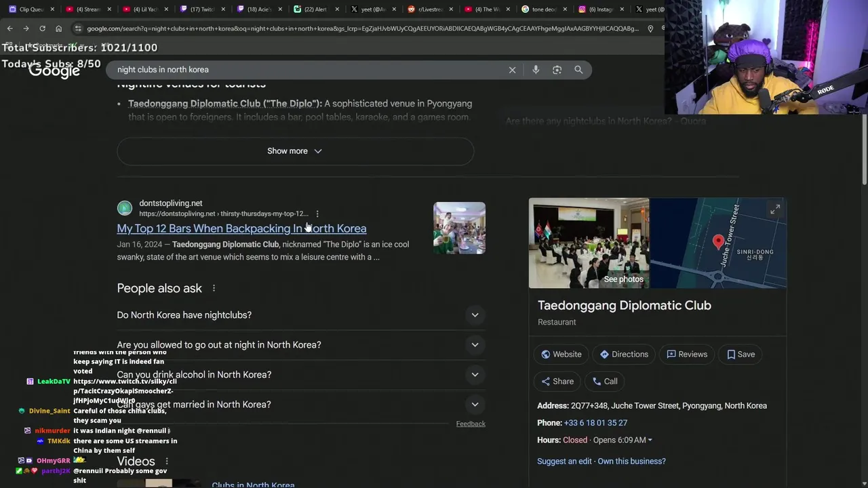The image size is (868, 488).
Task: Save the Taedonggang Diplomatic Club place
Action: (x=741, y=354)
